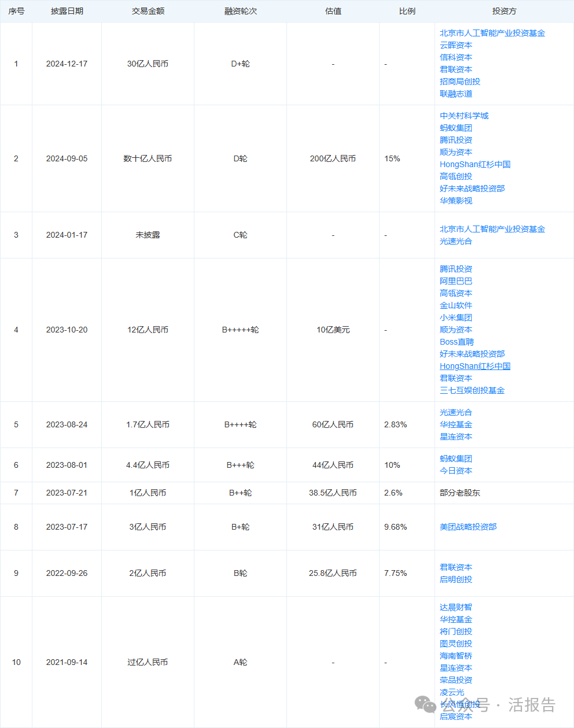Image resolution: width=574 pixels, height=728 pixels.
Task: Click 星连资本 in the B++++轮 row
Action: click(x=456, y=437)
